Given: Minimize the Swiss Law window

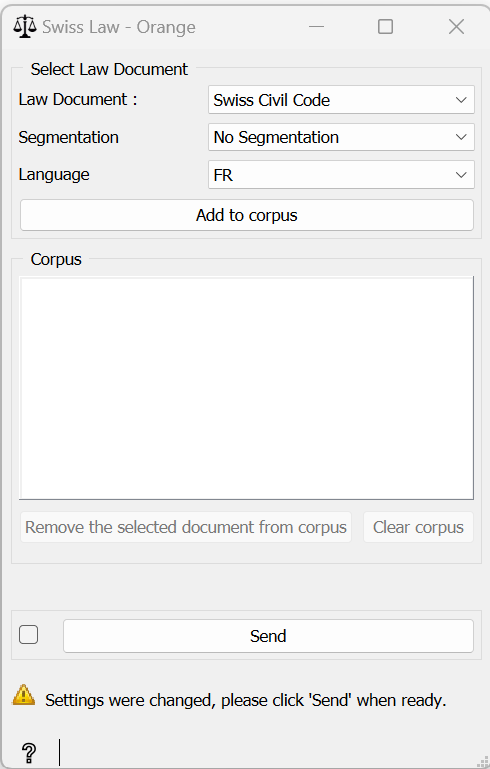Looking at the screenshot, I should coord(316,26).
